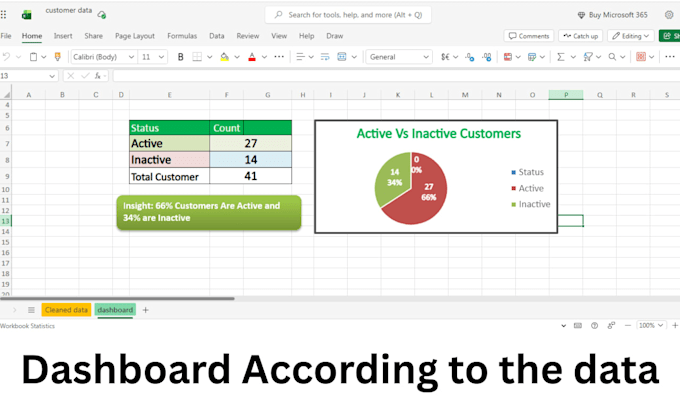
Task: Click the Add-ins icon in ribbon
Action: pyautogui.click(x=641, y=57)
